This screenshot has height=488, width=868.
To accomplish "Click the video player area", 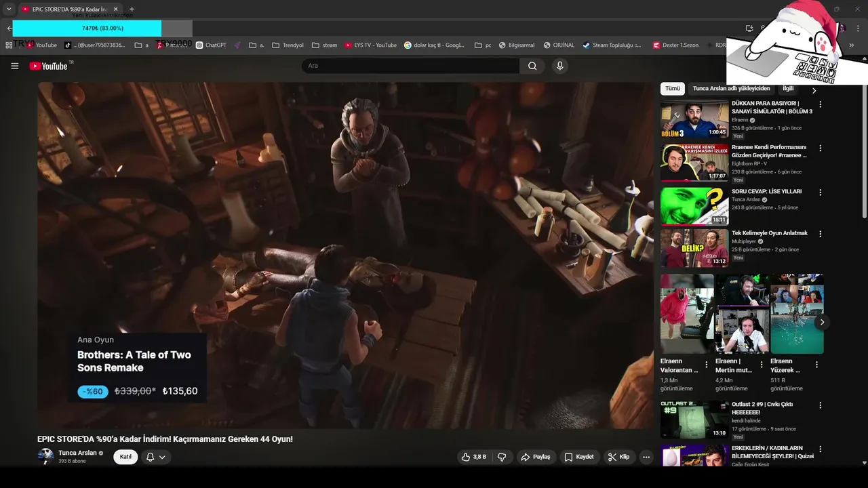I will 345,255.
